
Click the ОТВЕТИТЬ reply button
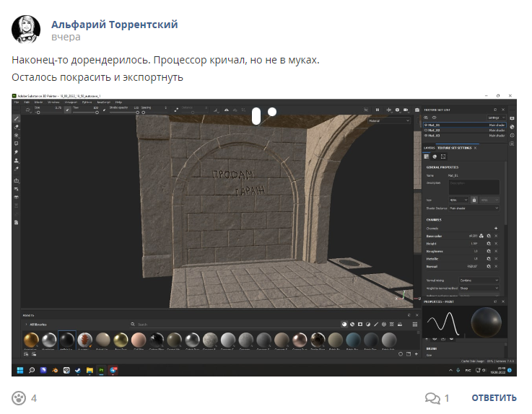[x=494, y=397]
